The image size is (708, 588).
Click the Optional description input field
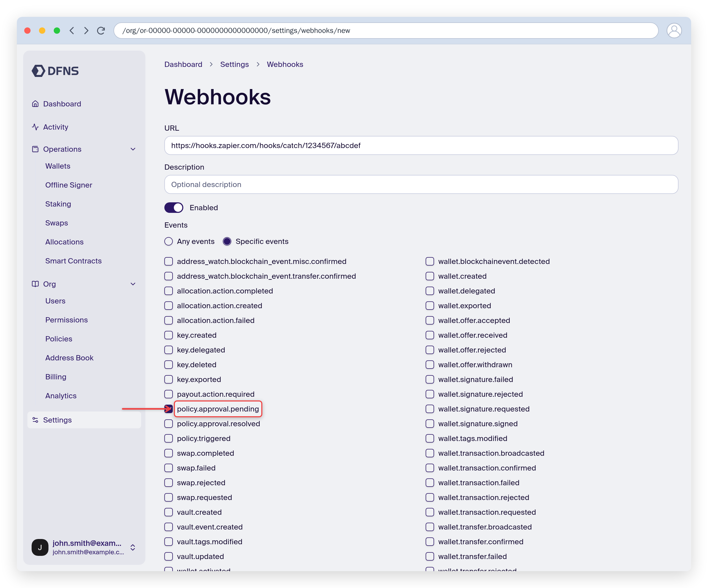point(421,184)
